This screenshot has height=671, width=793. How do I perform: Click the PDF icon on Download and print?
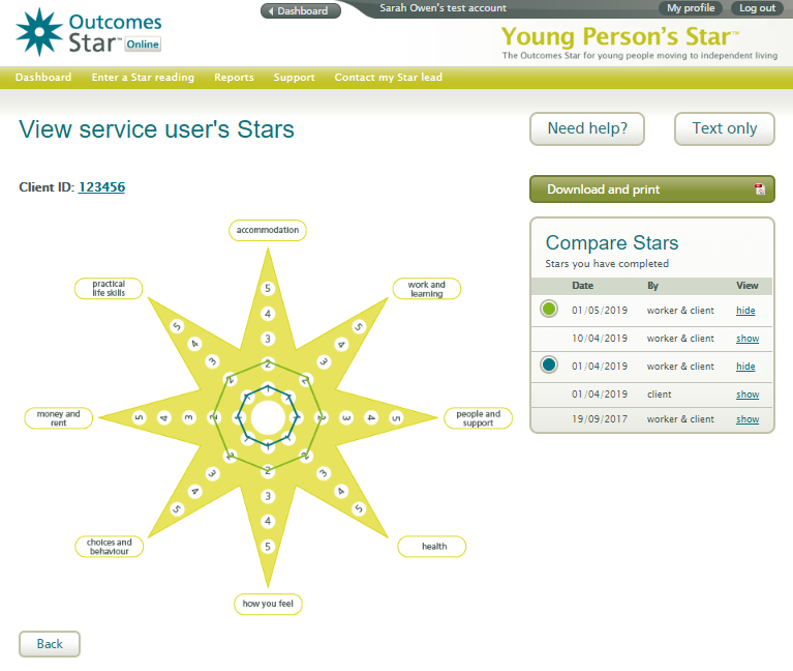(760, 189)
